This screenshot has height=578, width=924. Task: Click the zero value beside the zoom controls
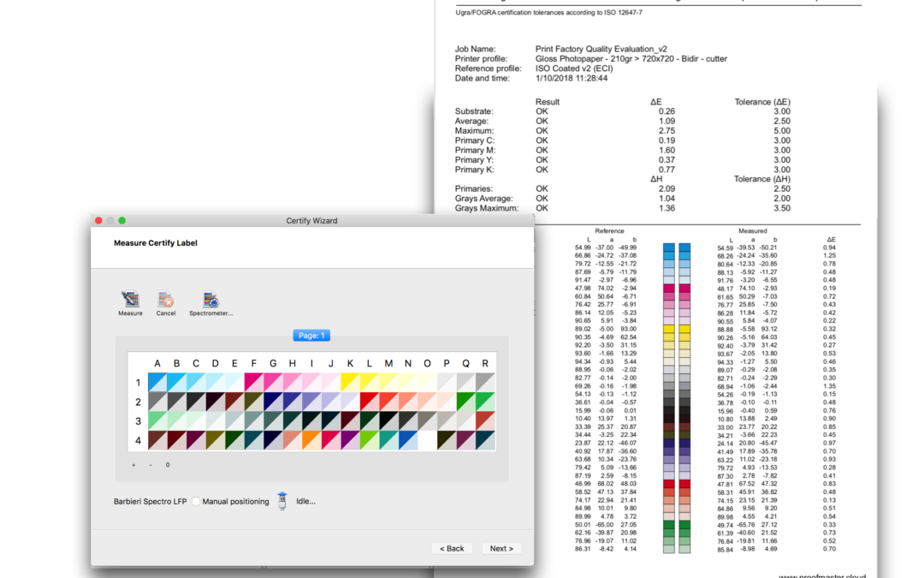tap(168, 465)
